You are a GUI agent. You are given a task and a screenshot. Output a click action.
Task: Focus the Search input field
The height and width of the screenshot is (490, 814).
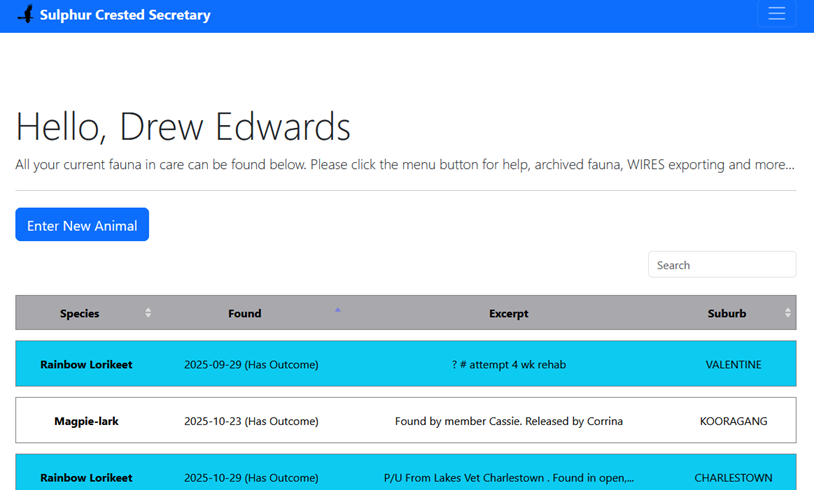pyautogui.click(x=721, y=265)
